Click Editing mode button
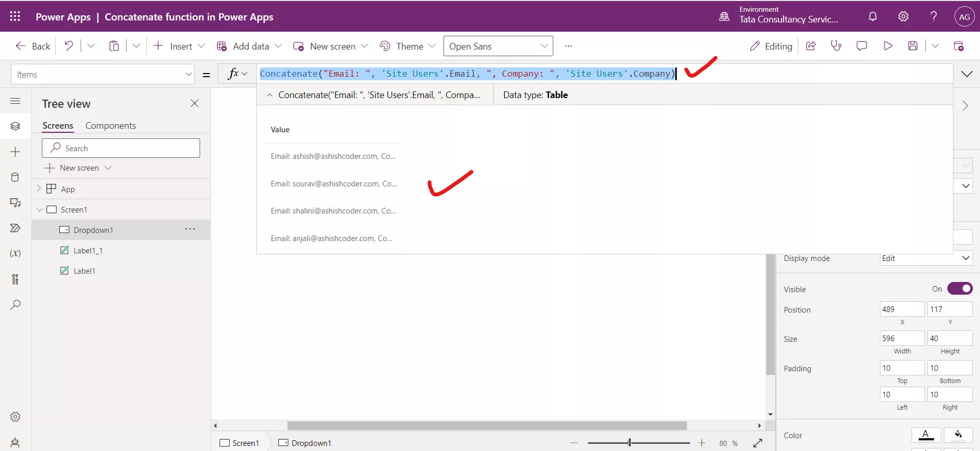The height and width of the screenshot is (451, 980). 771,46
